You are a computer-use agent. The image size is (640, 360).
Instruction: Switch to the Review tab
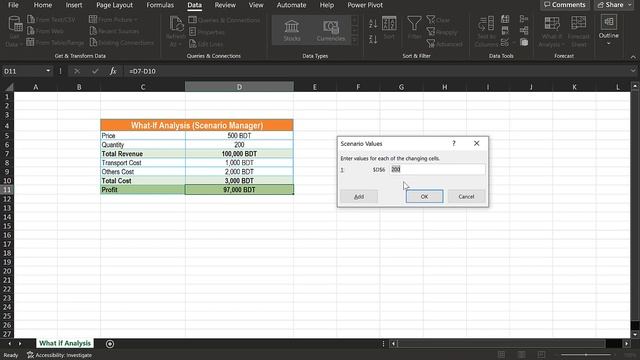point(225,5)
